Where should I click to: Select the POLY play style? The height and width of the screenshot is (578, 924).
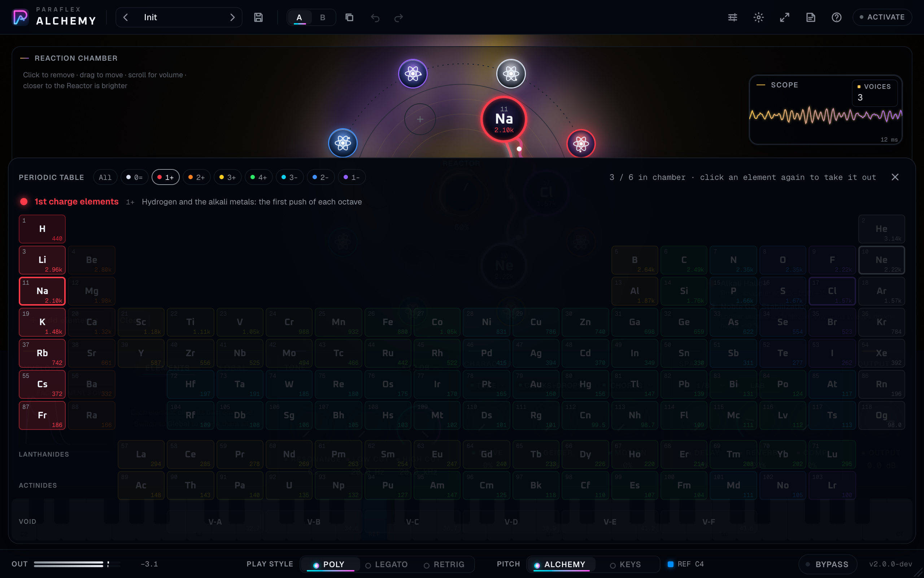[x=330, y=564]
